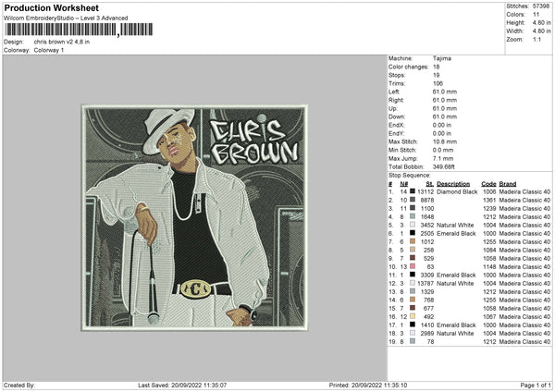This screenshot has width=555, height=392.
Task: Click the code "1361" in stop 2
Action: (489, 201)
